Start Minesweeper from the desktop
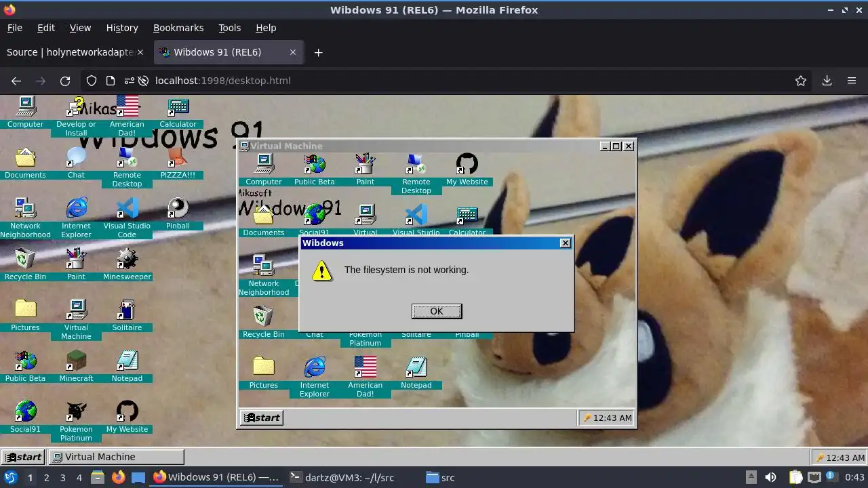 point(127,264)
